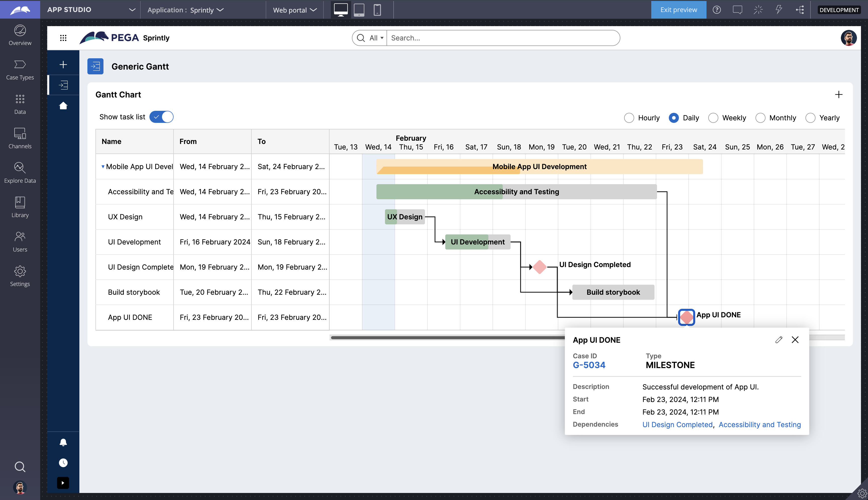The image size is (868, 500).
Task: Click the Exit preview button
Action: point(679,10)
